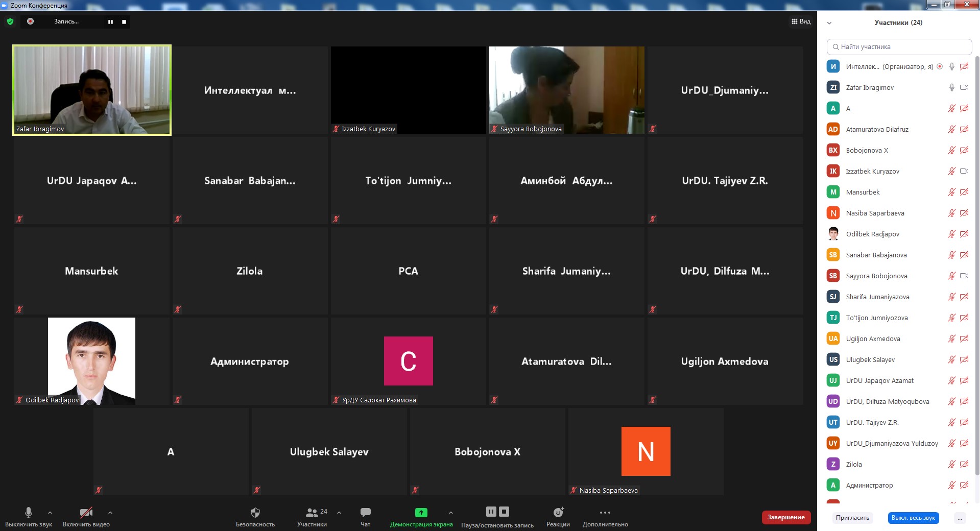980x531 pixels.
Task: Toggle the Participants panel
Action: tap(312, 513)
